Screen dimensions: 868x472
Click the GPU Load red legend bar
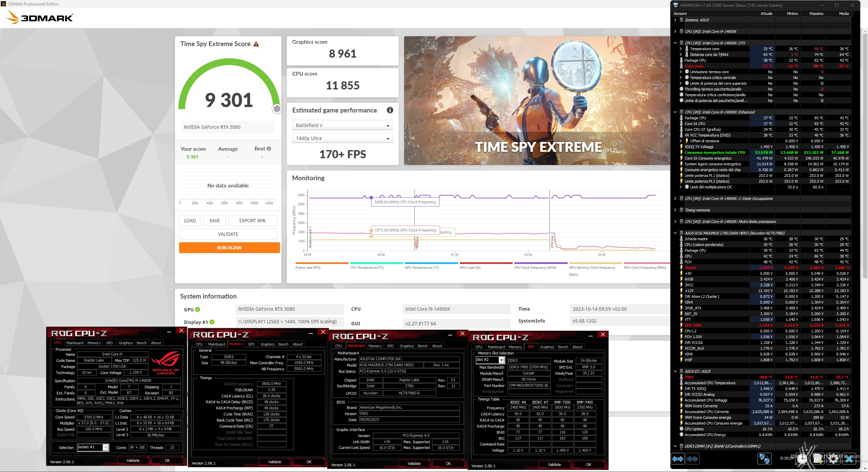(486, 263)
